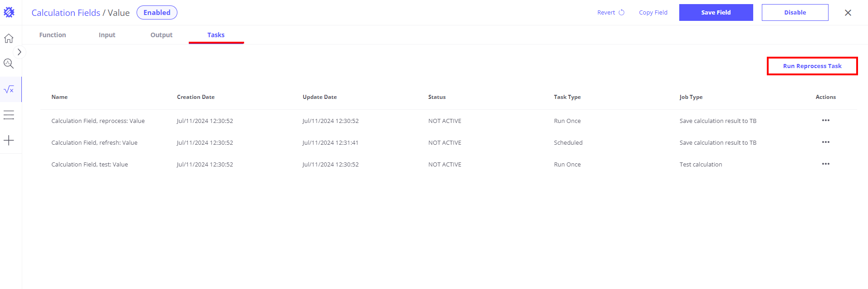Click the Save Field button
The image size is (868, 289).
pyautogui.click(x=716, y=13)
